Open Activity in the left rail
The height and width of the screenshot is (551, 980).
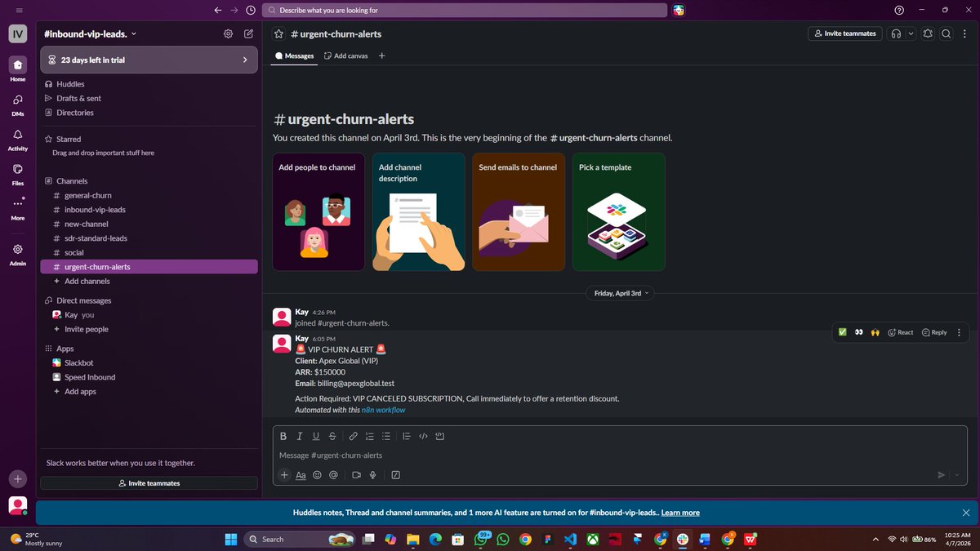(18, 140)
